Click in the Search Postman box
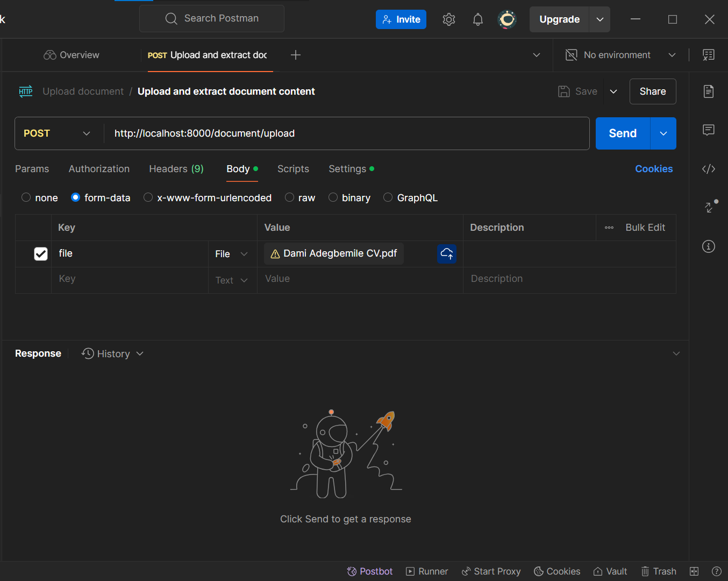The height and width of the screenshot is (581, 728). click(x=212, y=19)
